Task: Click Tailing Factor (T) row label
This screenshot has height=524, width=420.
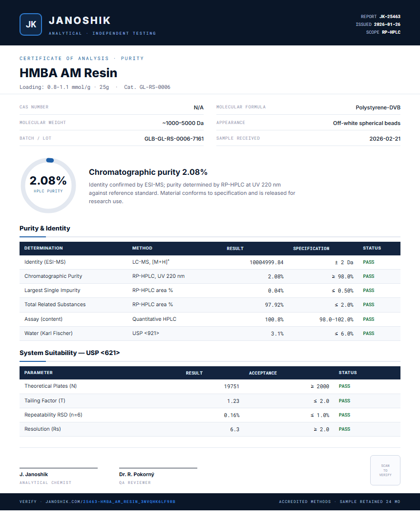Action: [45, 400]
